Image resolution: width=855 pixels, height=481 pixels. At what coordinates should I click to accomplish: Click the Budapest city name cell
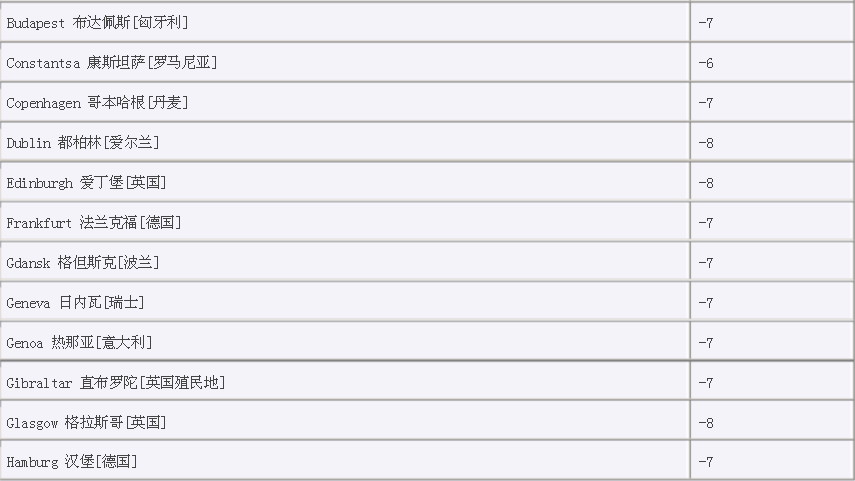tap(97, 22)
